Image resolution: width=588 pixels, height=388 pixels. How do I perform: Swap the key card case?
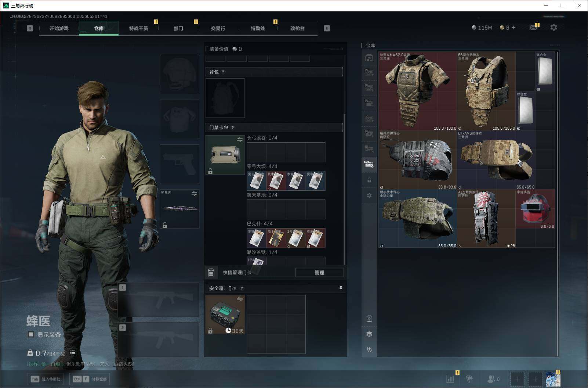[x=240, y=140]
